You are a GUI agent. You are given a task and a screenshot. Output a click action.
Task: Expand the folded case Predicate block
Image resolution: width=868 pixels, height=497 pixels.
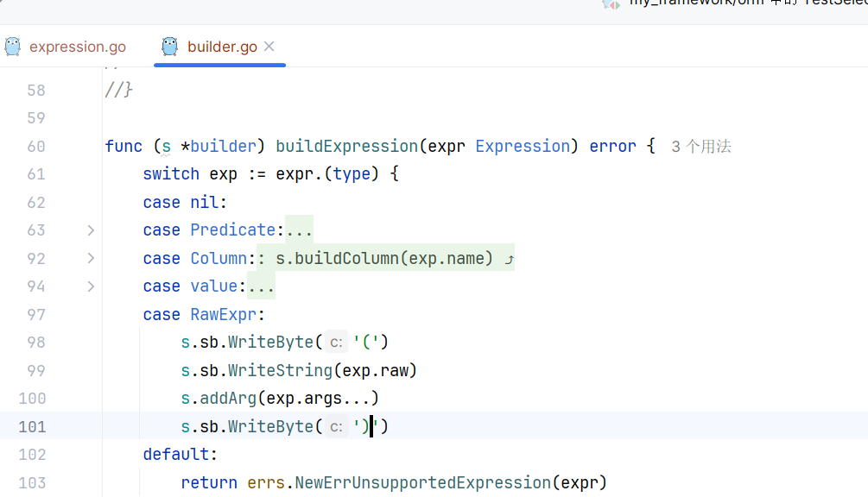91,230
